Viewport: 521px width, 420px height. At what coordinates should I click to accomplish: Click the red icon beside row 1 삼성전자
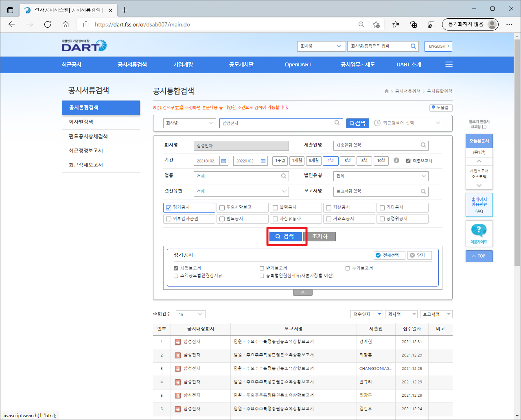(177, 342)
